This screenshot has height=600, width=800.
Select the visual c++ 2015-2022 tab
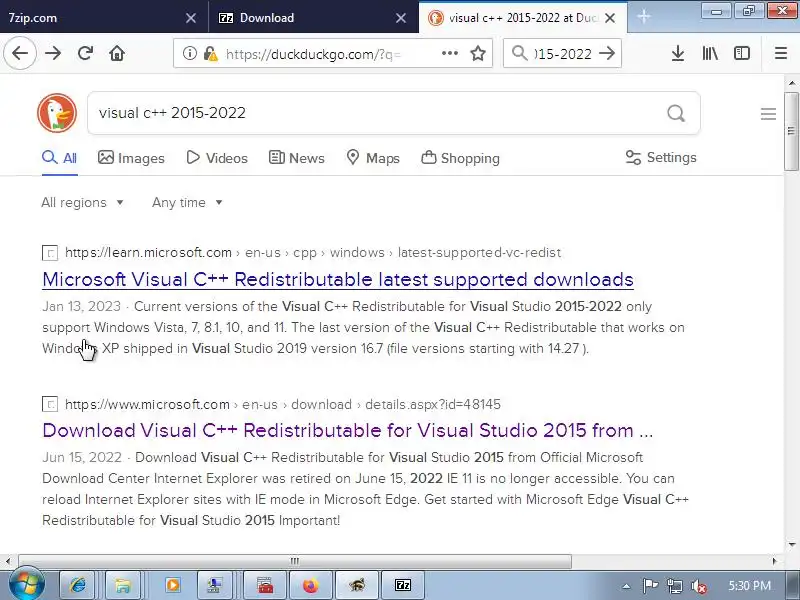click(x=523, y=17)
